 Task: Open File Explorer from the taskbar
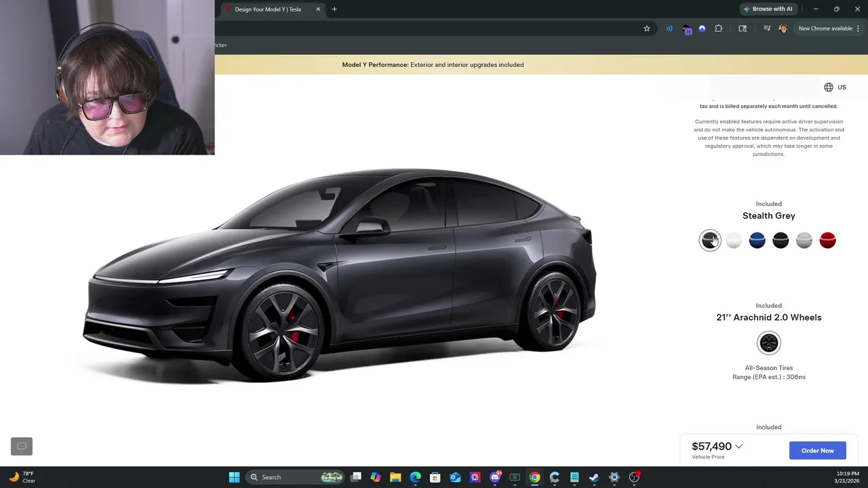coord(395,477)
